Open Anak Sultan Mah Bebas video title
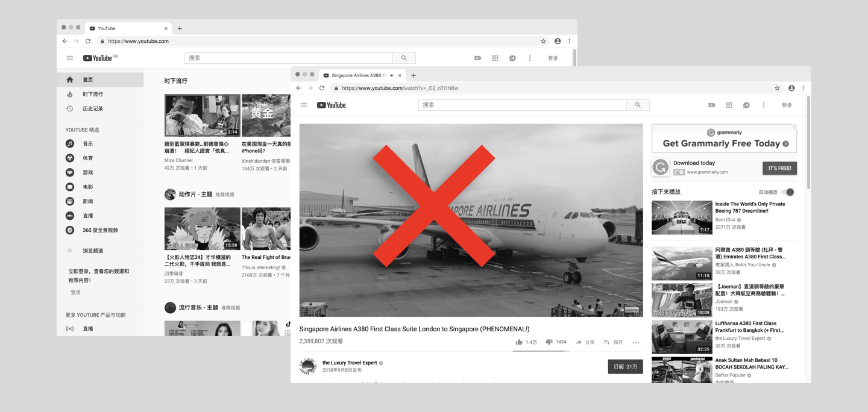This screenshot has height=412, width=868. 752,363
